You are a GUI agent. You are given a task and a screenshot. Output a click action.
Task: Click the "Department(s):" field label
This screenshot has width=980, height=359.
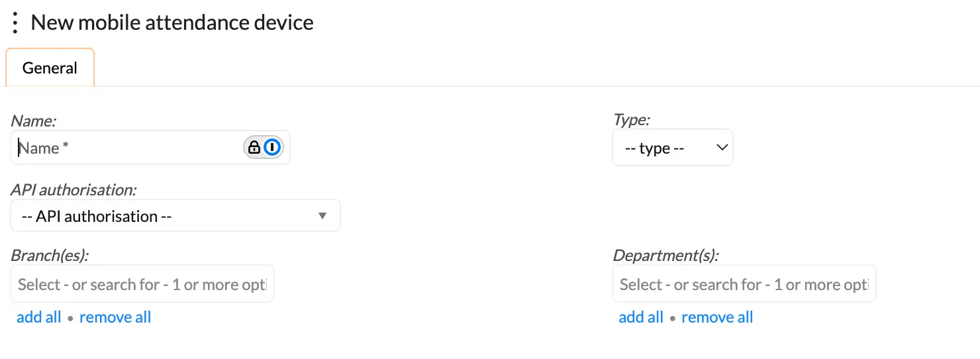point(665,255)
